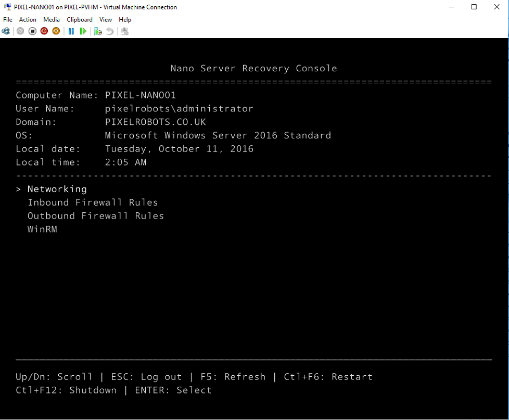
Task: Click the red Shut Down toolbar icon
Action: [x=44, y=31]
